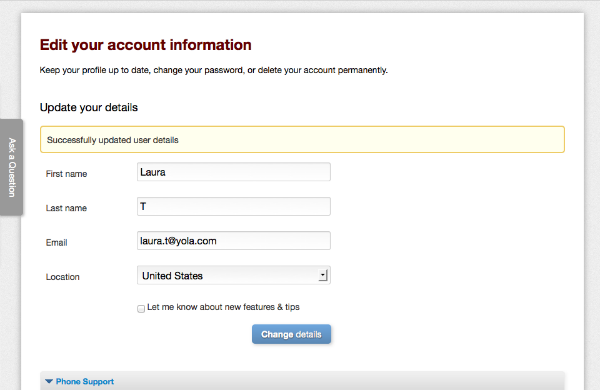Click the First name input field
This screenshot has width=600, height=390.
click(234, 172)
